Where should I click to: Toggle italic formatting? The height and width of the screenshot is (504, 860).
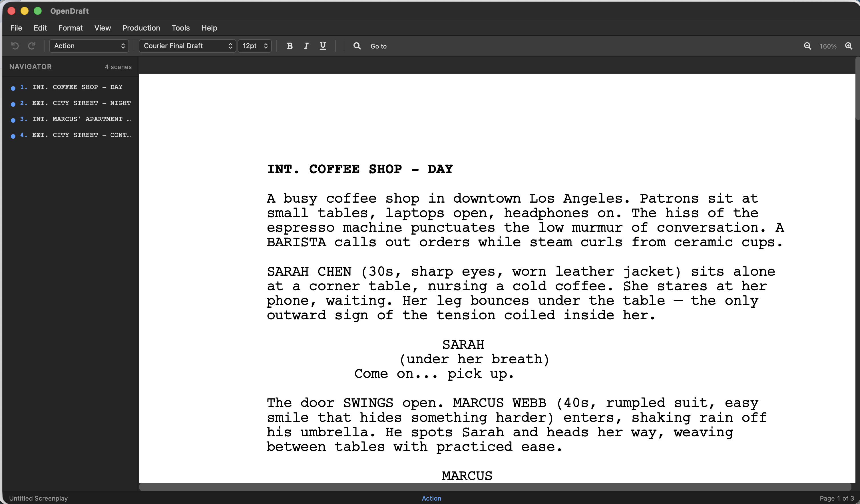pyautogui.click(x=306, y=46)
